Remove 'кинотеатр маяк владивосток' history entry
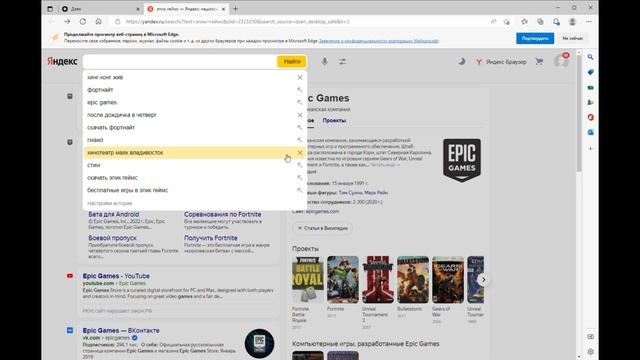Screen dimensions: 640x360 300,153
